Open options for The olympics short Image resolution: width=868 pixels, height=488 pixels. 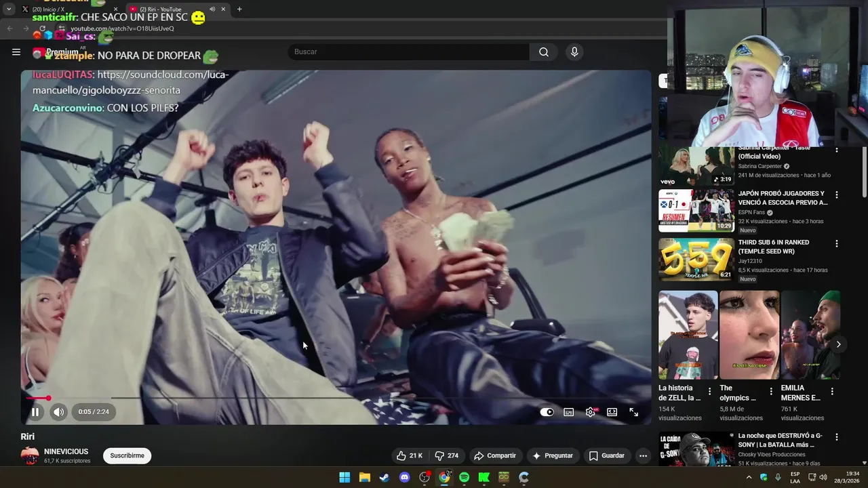[771, 391]
